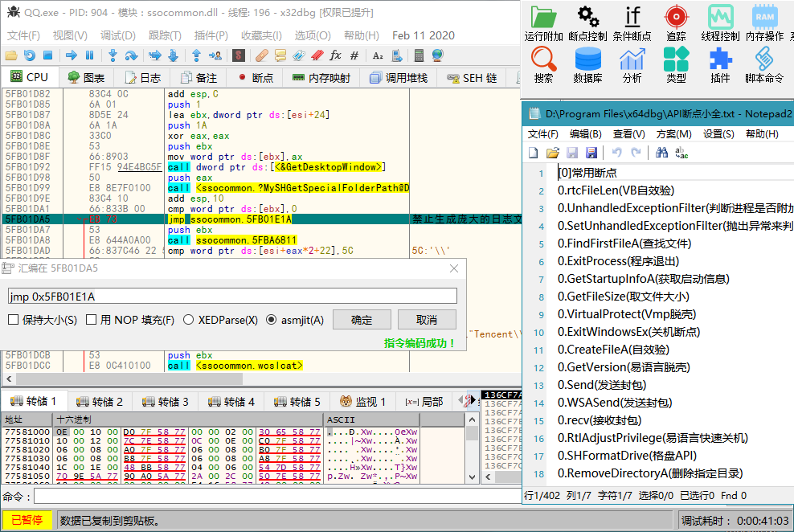Click 取消 to cancel the assemble dialog
Screen dimensions: 794x532
[426, 320]
